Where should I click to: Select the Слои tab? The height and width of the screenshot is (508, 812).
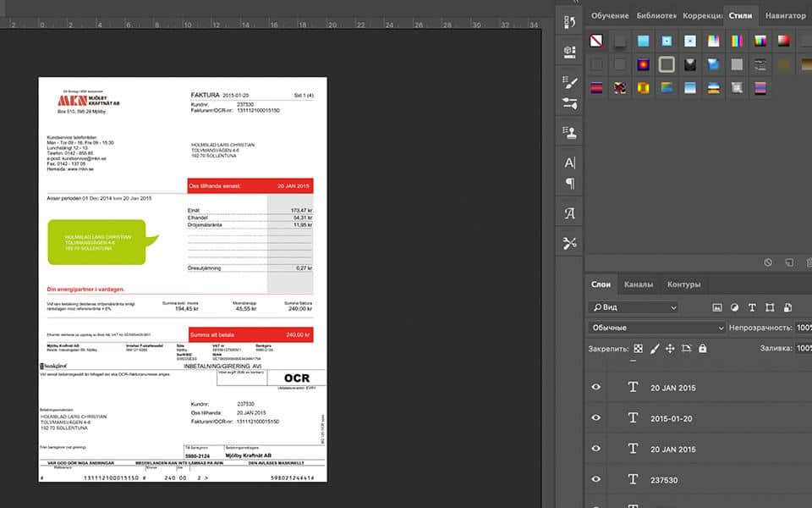[x=601, y=284]
